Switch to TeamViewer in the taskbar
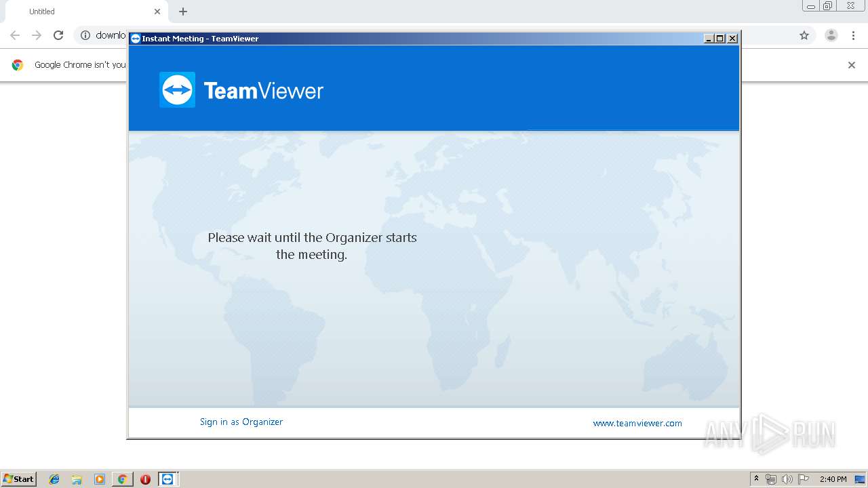This screenshot has width=868, height=488. (x=167, y=479)
